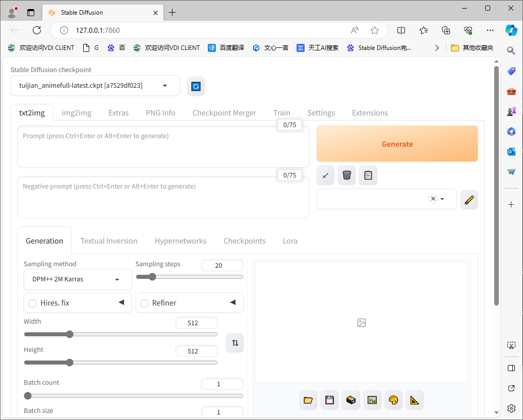523x420 pixels.
Task: Click the Read aloud icon in address bar
Action: 355,30
